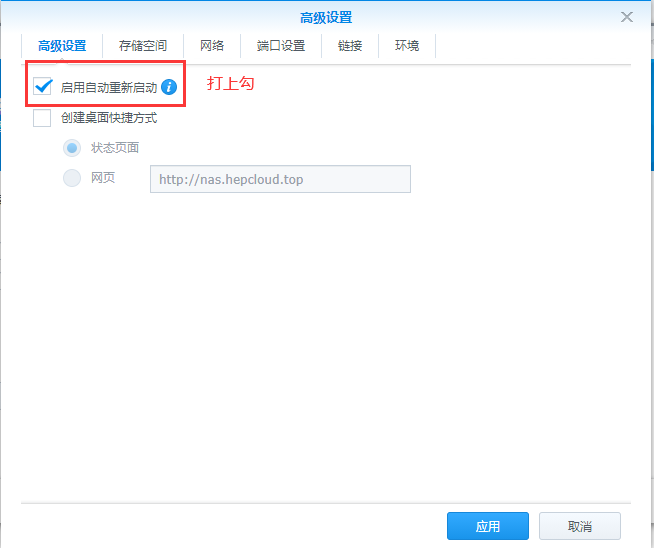Select the 状态页面 radio button
Image resolution: width=654 pixels, height=548 pixels.
pos(72,148)
